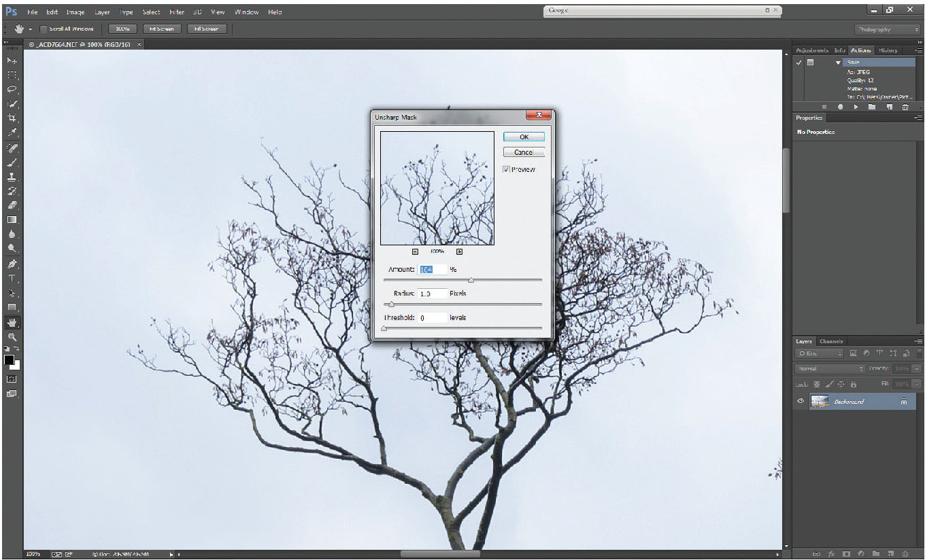This screenshot has width=925, height=560.
Task: Collapse the Save action triangle
Action: point(839,62)
